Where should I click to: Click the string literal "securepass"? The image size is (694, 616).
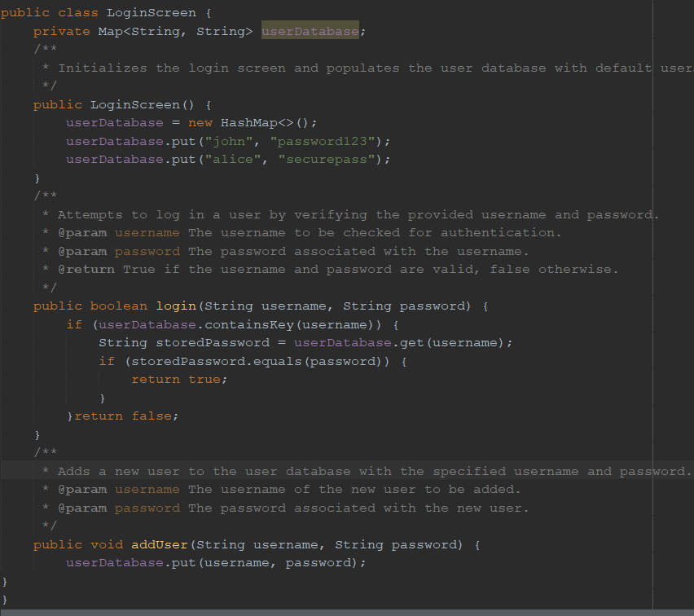[x=324, y=159]
